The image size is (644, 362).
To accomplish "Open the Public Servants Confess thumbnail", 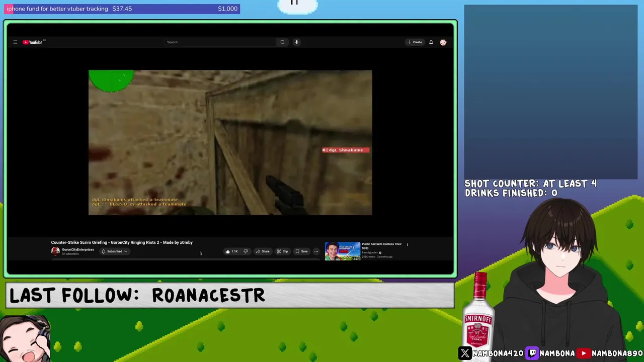I will click(343, 251).
